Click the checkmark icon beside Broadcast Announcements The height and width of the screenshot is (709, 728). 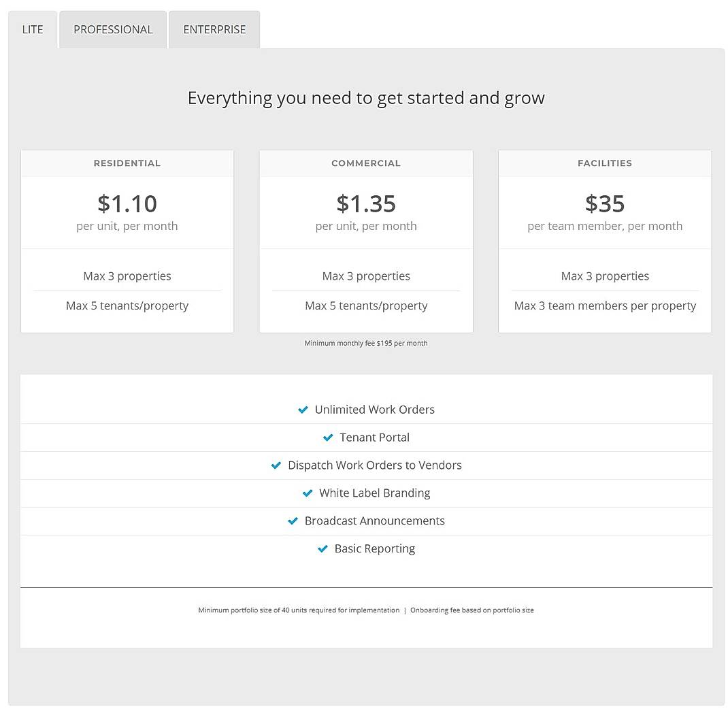tap(293, 521)
